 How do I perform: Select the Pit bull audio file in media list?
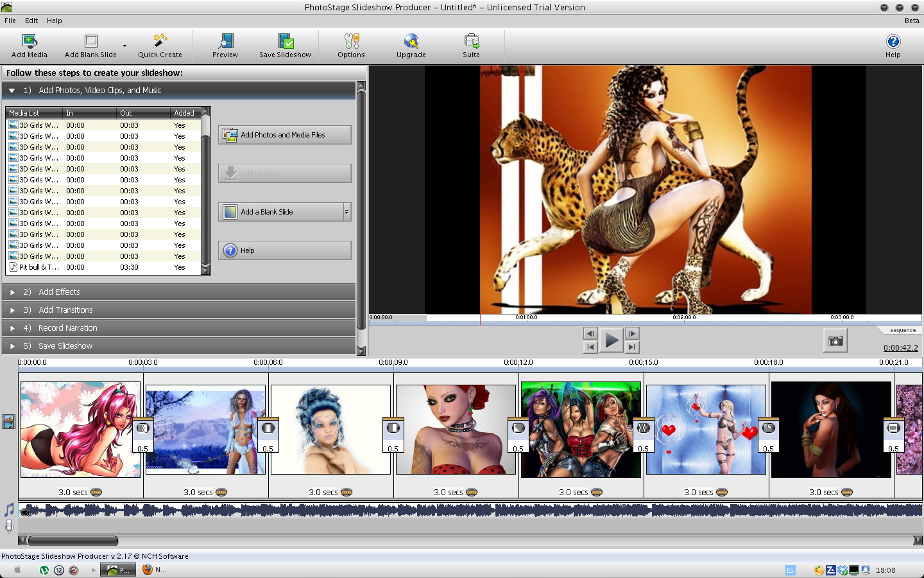[x=40, y=267]
